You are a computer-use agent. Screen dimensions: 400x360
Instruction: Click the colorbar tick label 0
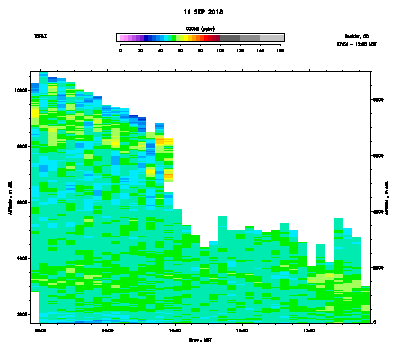[x=120, y=50]
